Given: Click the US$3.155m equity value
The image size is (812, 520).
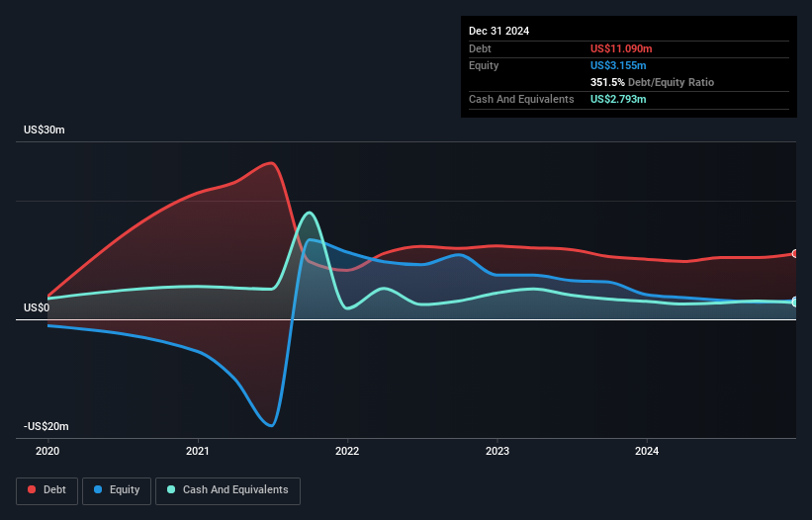Looking at the screenshot, I should [618, 65].
